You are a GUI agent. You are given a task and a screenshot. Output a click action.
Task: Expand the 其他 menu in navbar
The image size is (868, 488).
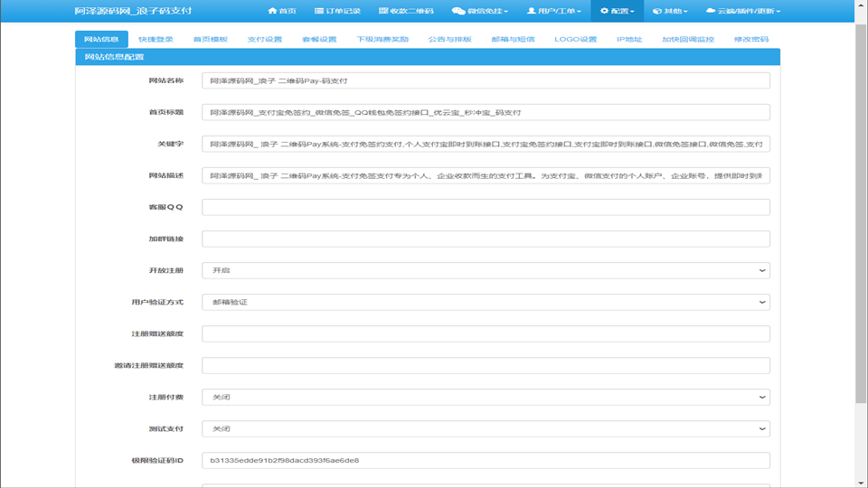point(670,11)
